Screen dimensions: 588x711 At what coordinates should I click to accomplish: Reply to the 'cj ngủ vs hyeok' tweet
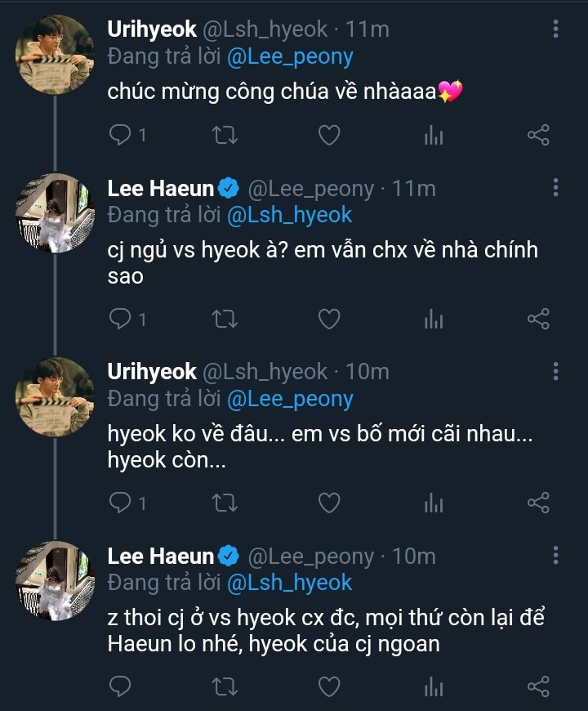tap(120, 319)
